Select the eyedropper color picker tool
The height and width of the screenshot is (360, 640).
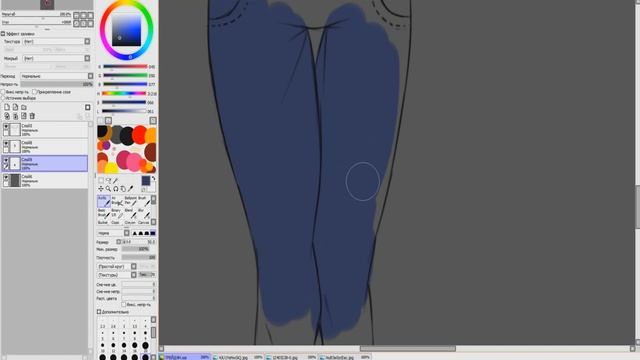[x=130, y=189]
